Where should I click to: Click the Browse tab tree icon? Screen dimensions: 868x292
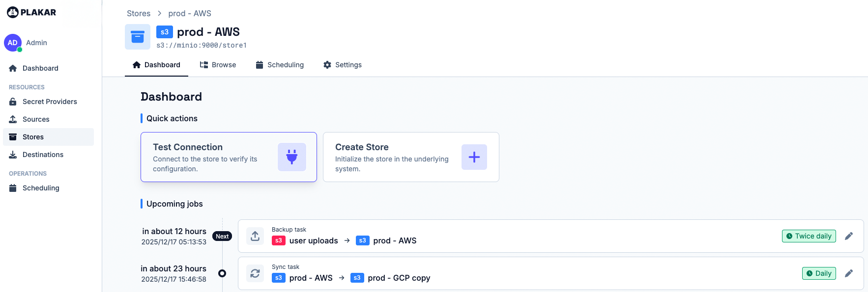pyautogui.click(x=204, y=65)
